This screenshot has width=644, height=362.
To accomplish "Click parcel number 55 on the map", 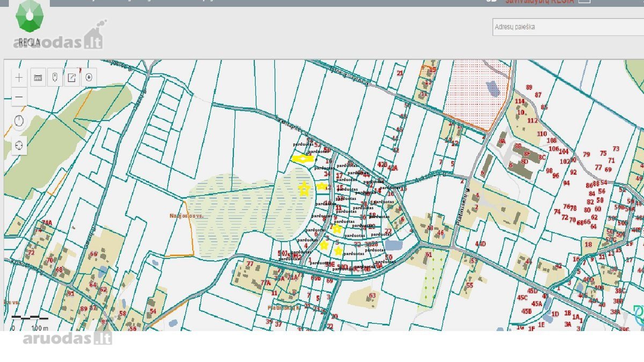I will tap(470, 285).
